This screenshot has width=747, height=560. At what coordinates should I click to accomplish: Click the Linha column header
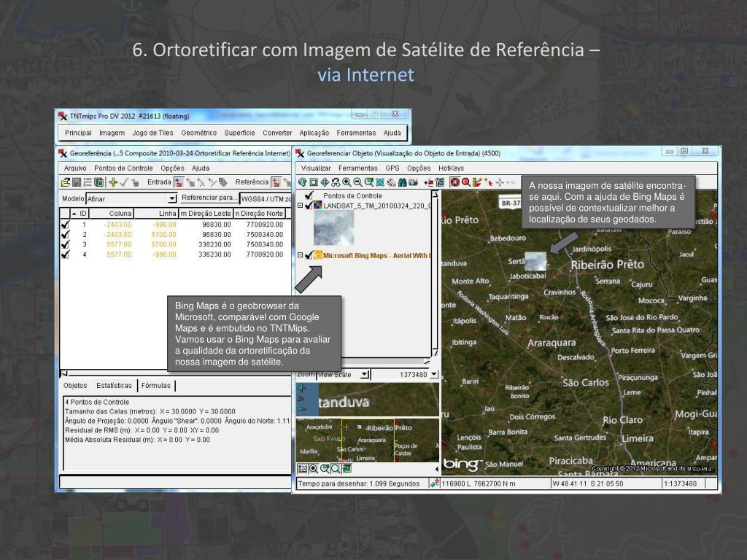[x=156, y=214]
